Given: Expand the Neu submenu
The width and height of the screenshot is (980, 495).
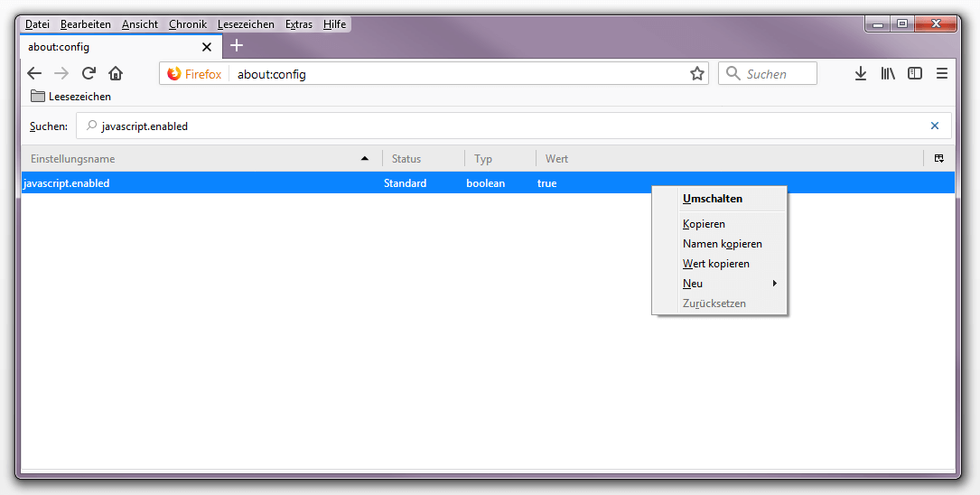Looking at the screenshot, I should (719, 283).
